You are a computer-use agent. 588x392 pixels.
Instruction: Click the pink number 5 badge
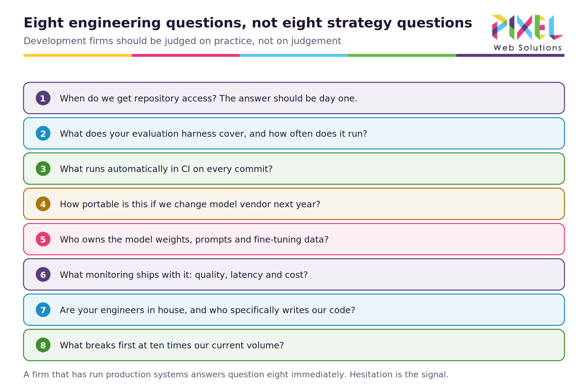(x=43, y=239)
